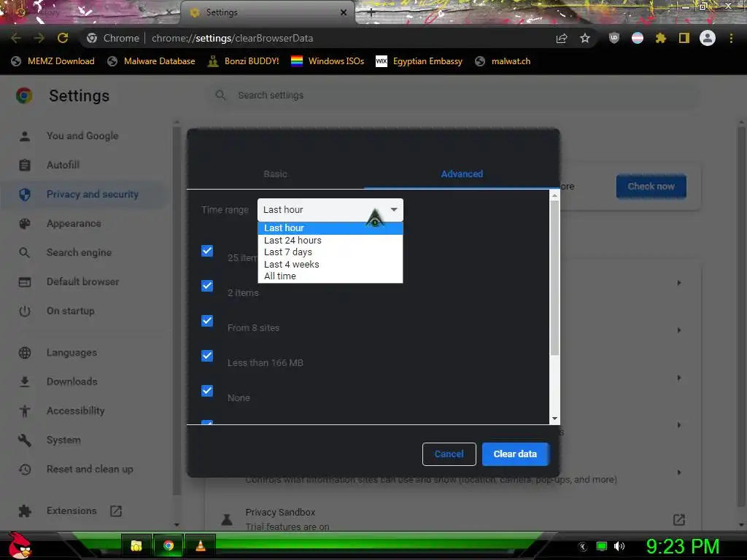Viewport: 747px width, 560px height.
Task: Click the Clear data button
Action: coord(515,454)
